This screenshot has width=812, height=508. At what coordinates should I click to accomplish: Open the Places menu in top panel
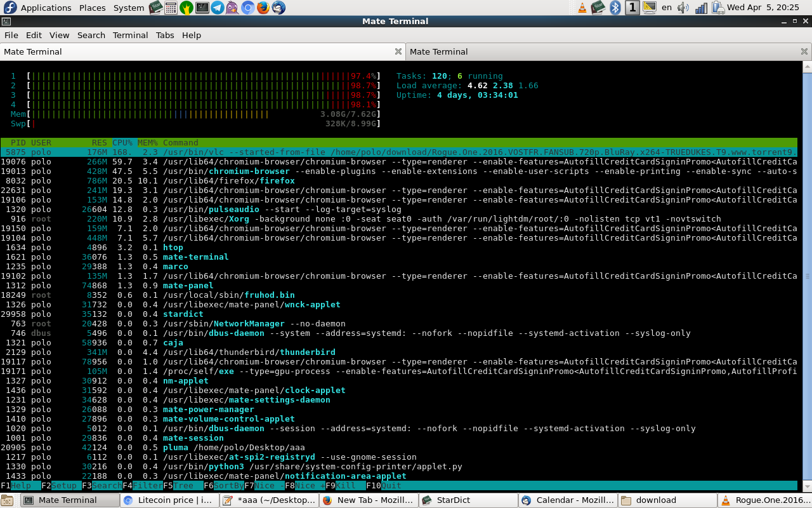click(x=93, y=8)
